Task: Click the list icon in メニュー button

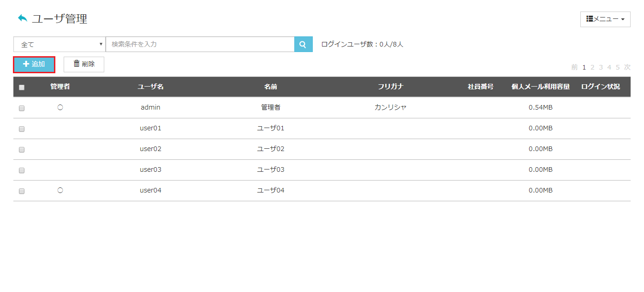Action: tap(590, 19)
